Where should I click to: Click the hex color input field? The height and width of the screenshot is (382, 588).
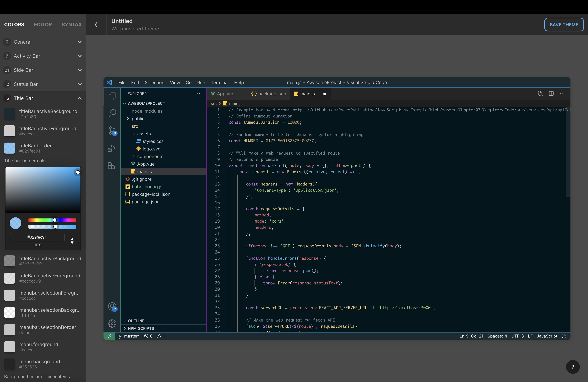coord(37,237)
